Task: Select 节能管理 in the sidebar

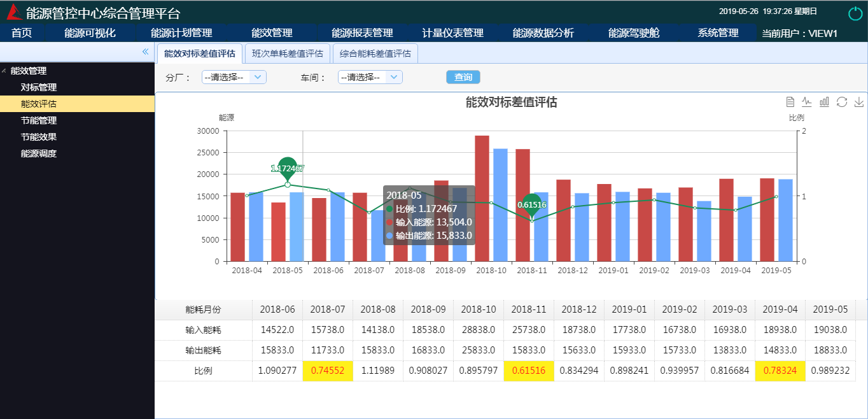Action: click(x=39, y=120)
